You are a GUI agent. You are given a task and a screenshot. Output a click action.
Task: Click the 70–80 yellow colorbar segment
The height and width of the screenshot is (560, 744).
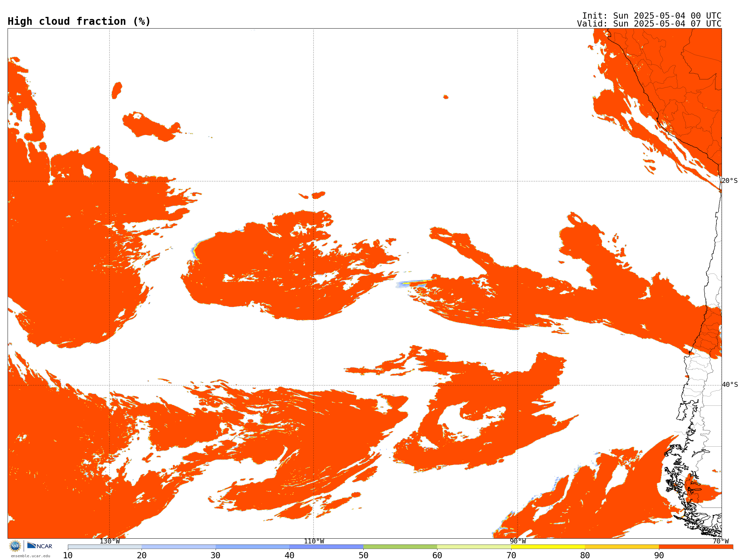tap(548, 547)
